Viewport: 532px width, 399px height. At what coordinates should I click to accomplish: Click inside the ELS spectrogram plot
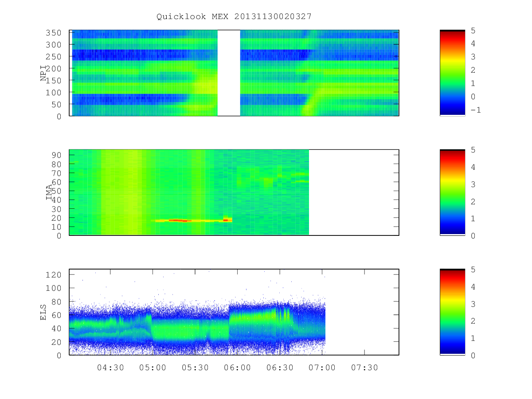coord(234,312)
